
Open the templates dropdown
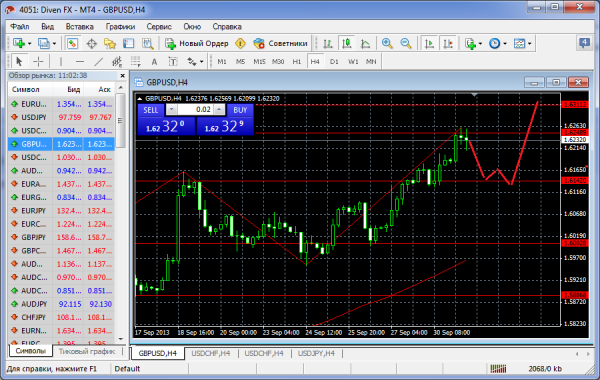point(522,44)
